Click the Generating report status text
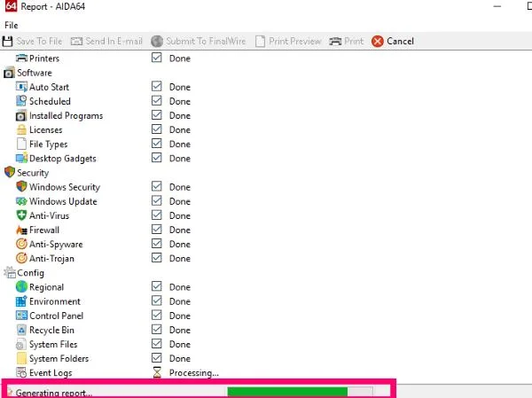Screen dimensions: 532x398 pos(53,393)
